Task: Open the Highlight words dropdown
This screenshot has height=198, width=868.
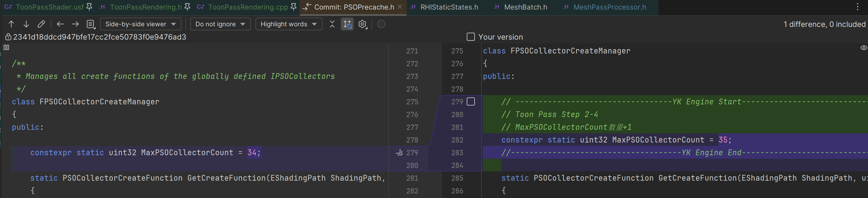Action: (x=288, y=24)
